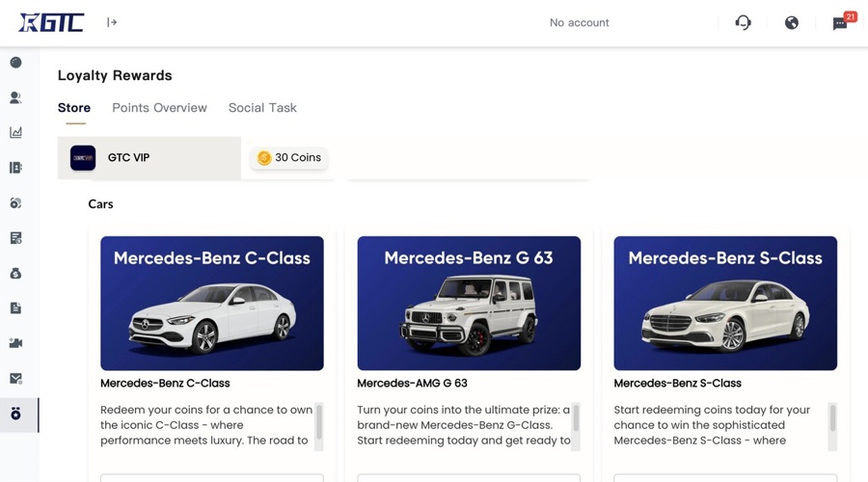Click the GTC logo

[x=52, y=22]
